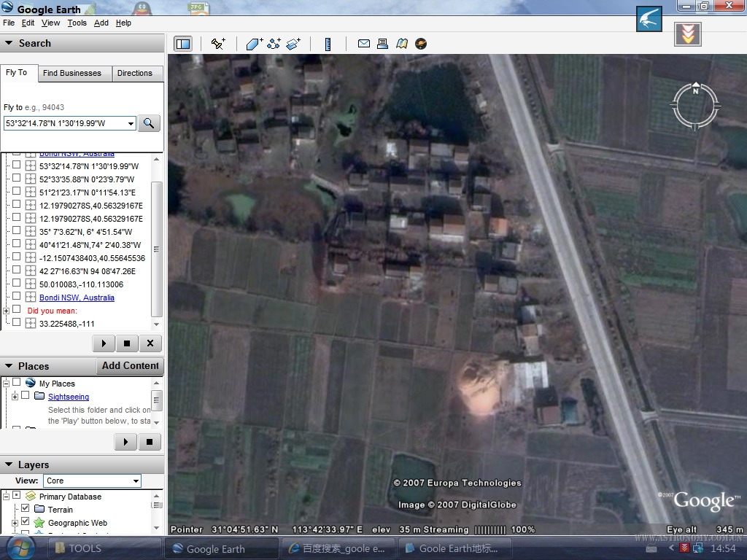Screen dimensions: 747x560
Task: Click Show in Google Maps icon
Action: pyautogui.click(x=402, y=44)
